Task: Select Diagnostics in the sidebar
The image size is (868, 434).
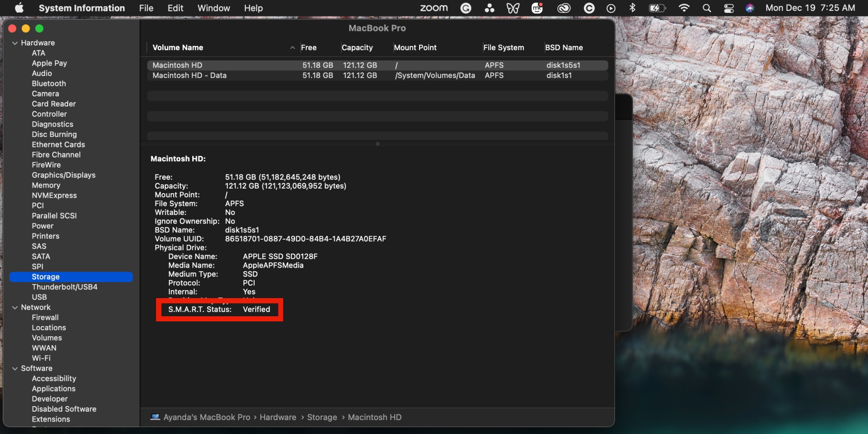Action: pyautogui.click(x=52, y=125)
